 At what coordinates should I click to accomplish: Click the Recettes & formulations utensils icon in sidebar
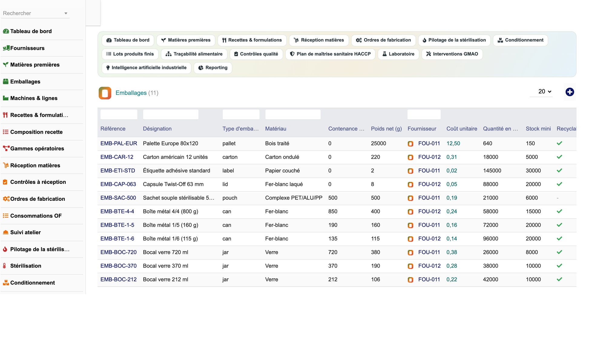[5, 115]
